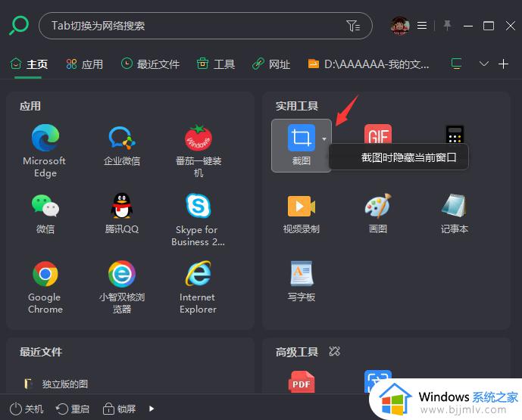The image size is (522, 420).
Task: Open 写字板 wordpad
Action: point(301,282)
